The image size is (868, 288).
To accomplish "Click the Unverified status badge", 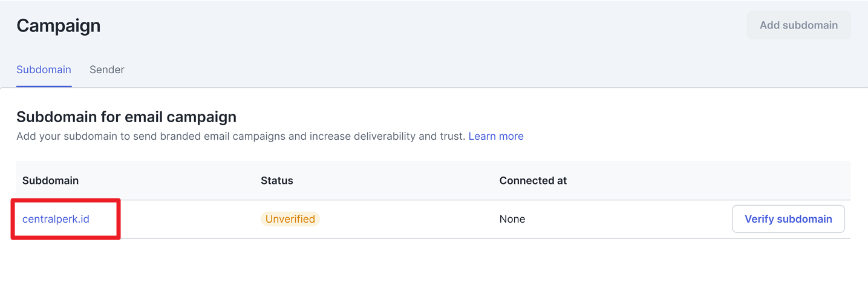I will [290, 219].
